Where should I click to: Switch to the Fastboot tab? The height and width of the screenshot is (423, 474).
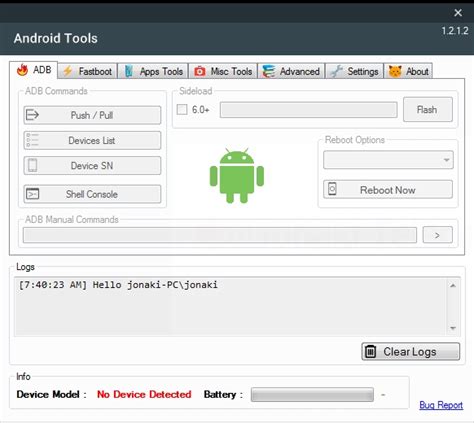click(x=88, y=71)
